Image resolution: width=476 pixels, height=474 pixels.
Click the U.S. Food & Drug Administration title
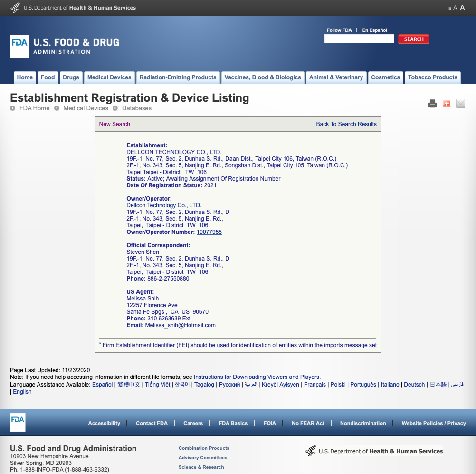coord(76,46)
